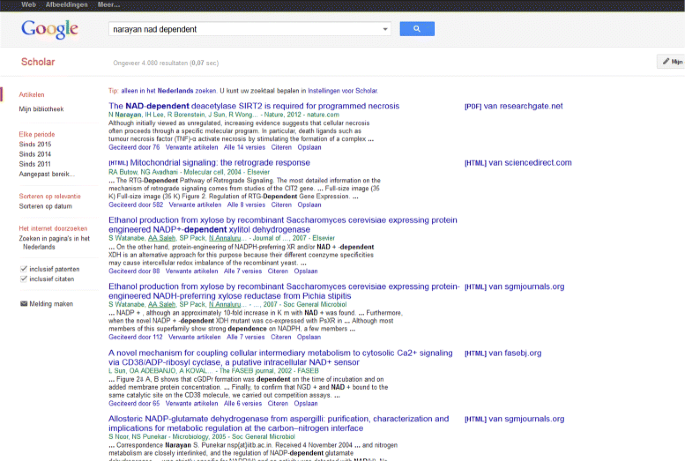This screenshot has width=685, height=461.
Task: Click the envelope Melding maken icon
Action: (24, 304)
